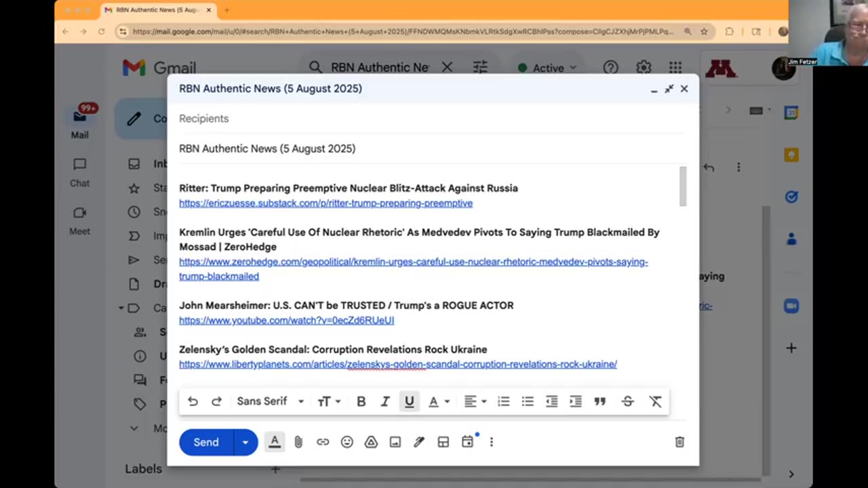The height and width of the screenshot is (488, 868).
Task: Toggle underline formatting
Action: (409, 401)
